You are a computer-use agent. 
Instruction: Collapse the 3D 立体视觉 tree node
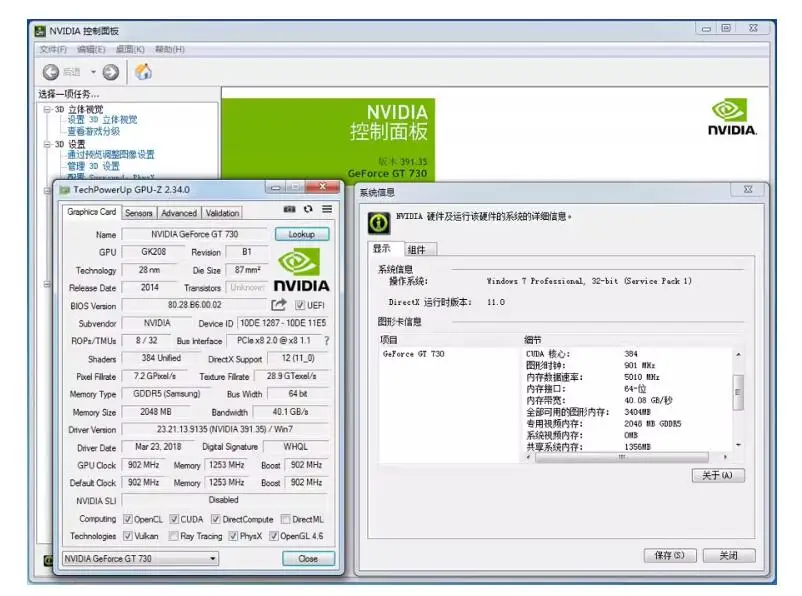(46, 110)
